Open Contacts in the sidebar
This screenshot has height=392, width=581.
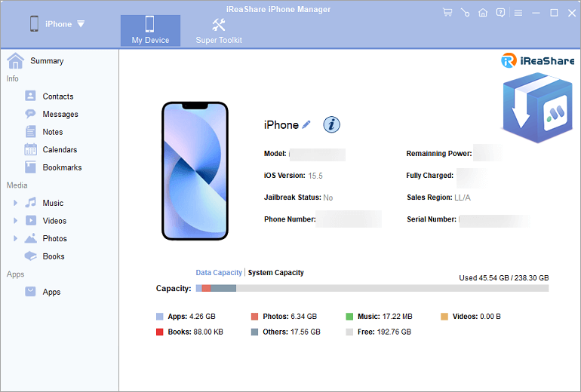click(x=57, y=96)
